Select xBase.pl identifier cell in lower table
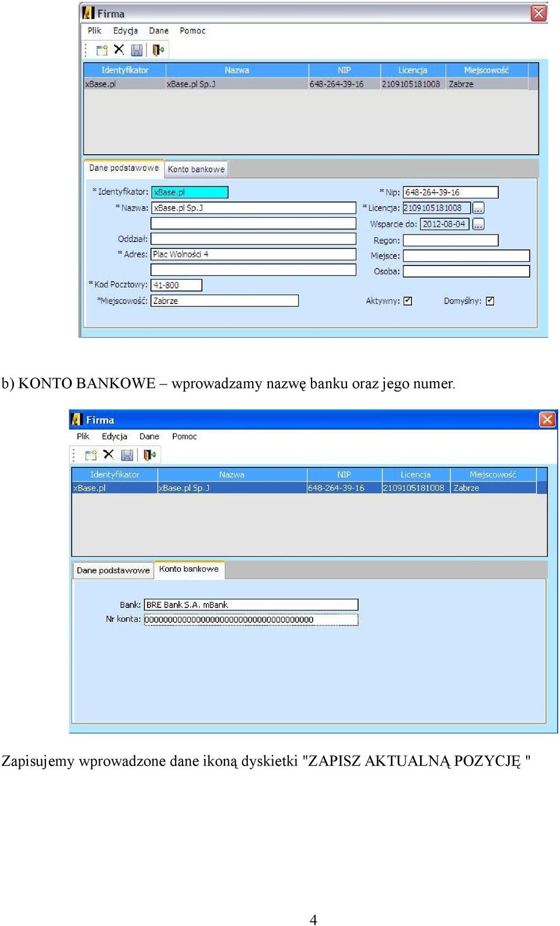Viewport: 560px width, 926px height. click(114, 488)
